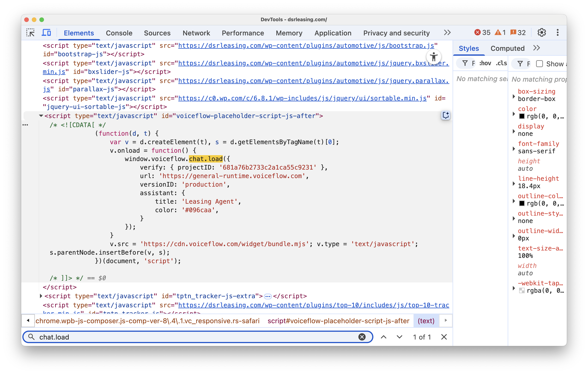Expand the outline-width computed property
Screen dimensions: 588x374
click(x=514, y=236)
